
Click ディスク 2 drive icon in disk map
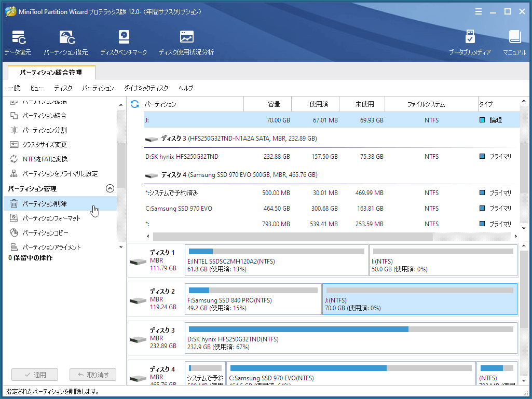tap(138, 300)
